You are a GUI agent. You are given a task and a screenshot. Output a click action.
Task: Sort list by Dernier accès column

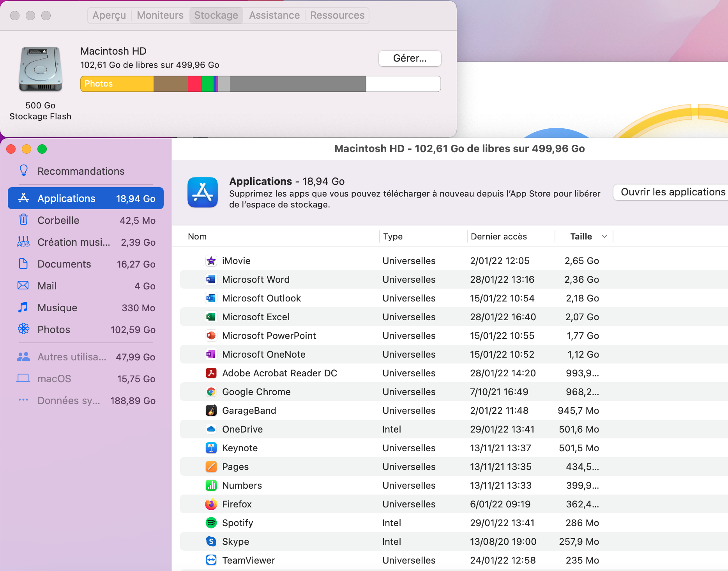tap(498, 236)
